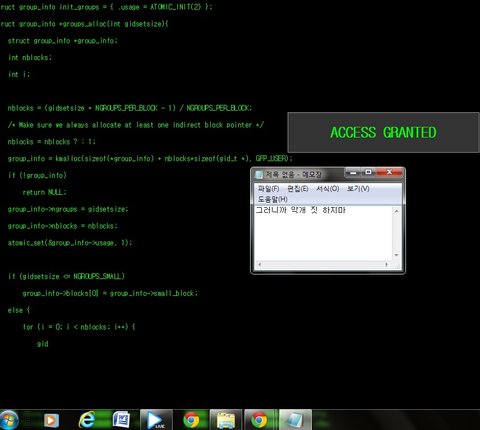Click the Notepad icon in title bar

coord(259,175)
